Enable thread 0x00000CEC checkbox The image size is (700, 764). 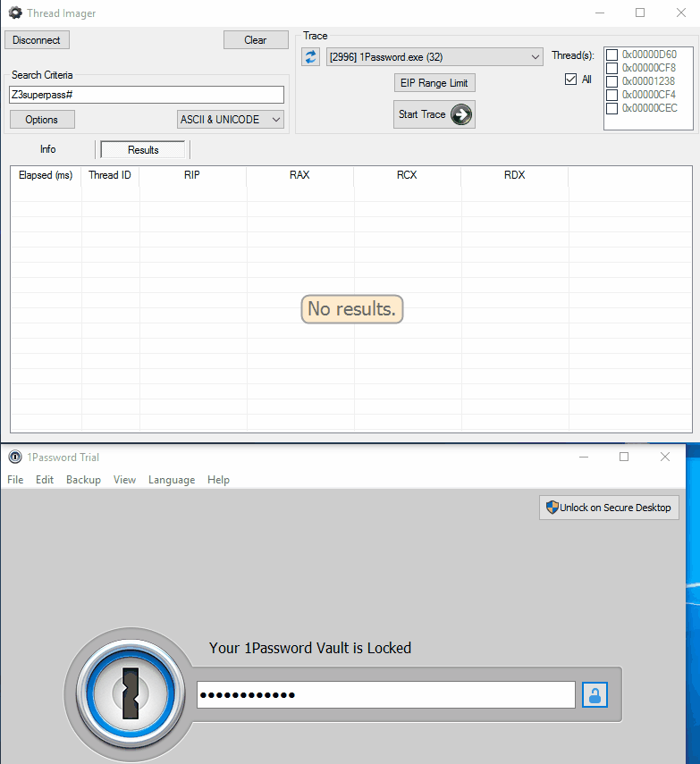pyautogui.click(x=611, y=108)
